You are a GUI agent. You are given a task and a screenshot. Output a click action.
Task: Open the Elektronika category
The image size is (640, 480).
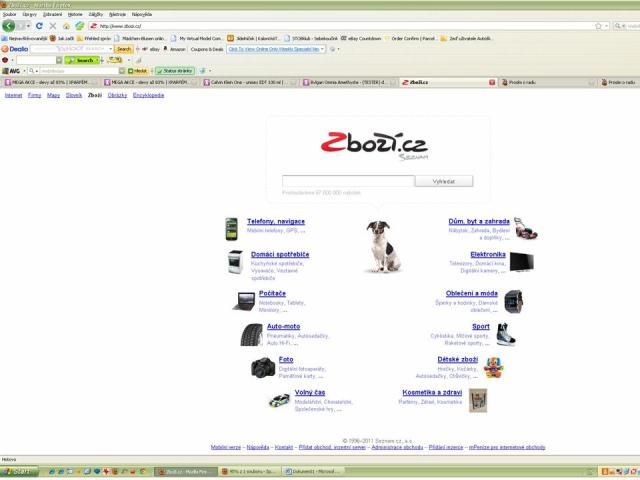pyautogui.click(x=488, y=254)
